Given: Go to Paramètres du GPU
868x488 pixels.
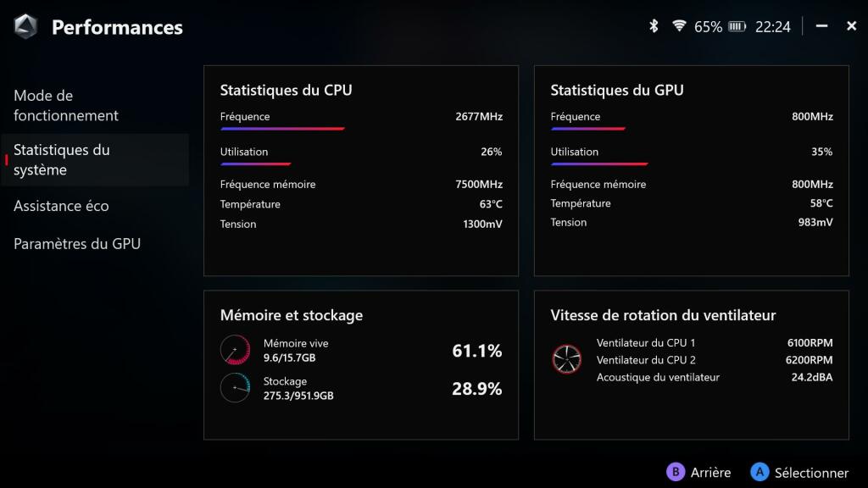Looking at the screenshot, I should [77, 244].
